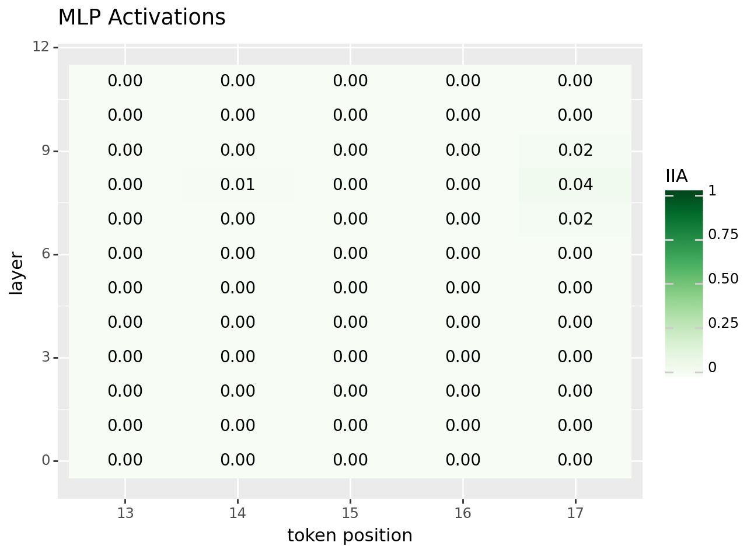Click the legend label 0.25

pyautogui.click(x=723, y=323)
